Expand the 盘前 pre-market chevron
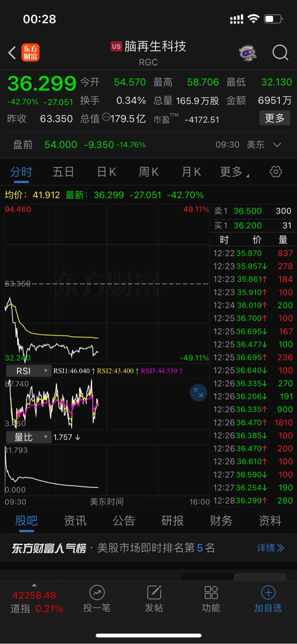This screenshot has width=297, height=644. tap(277, 145)
